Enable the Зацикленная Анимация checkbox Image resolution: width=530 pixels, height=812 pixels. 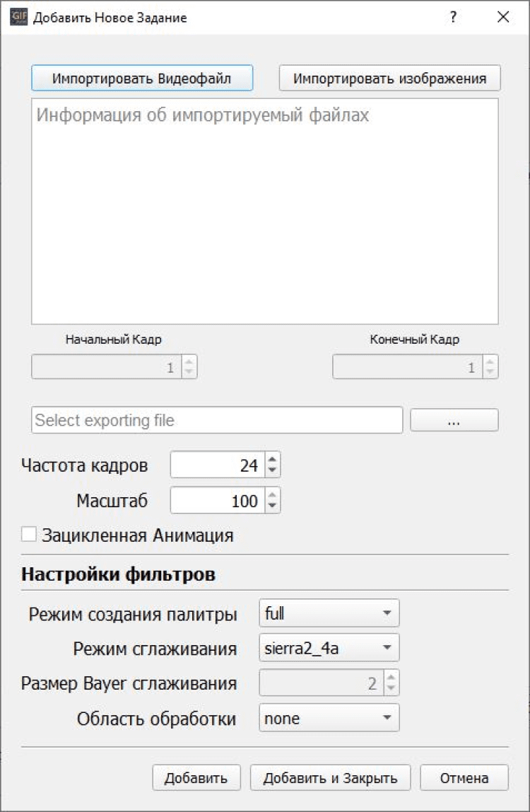[x=29, y=535]
